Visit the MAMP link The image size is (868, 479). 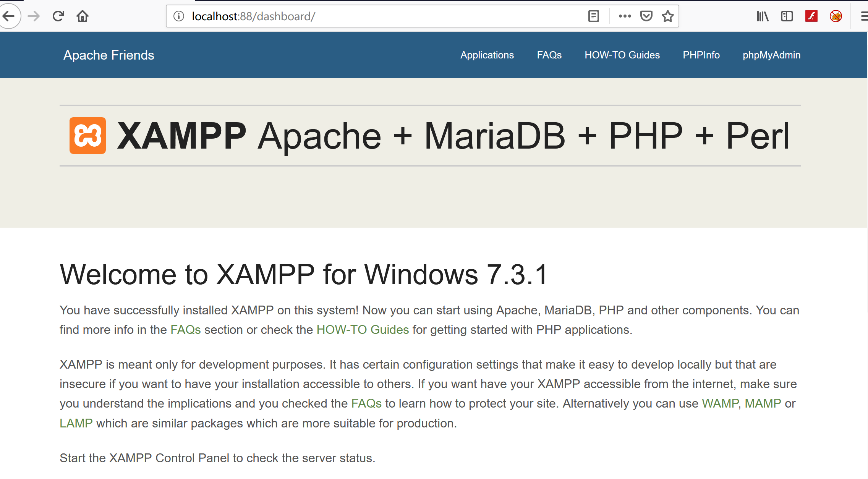(763, 403)
